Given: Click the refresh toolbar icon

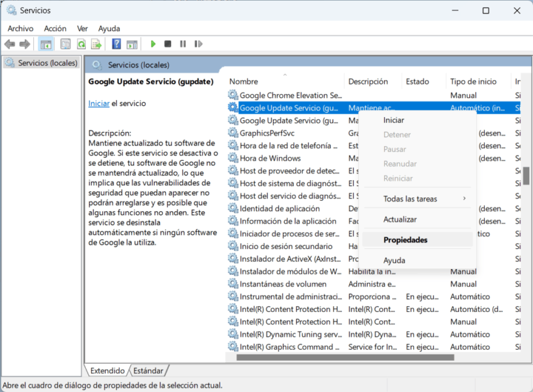Looking at the screenshot, I should click(x=81, y=44).
